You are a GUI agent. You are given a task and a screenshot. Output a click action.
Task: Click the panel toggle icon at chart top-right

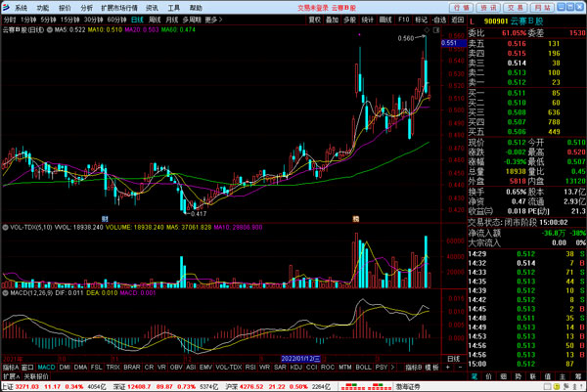point(436,30)
